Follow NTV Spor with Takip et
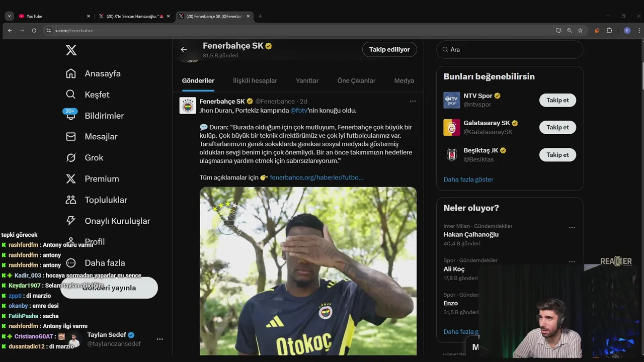 (x=557, y=100)
